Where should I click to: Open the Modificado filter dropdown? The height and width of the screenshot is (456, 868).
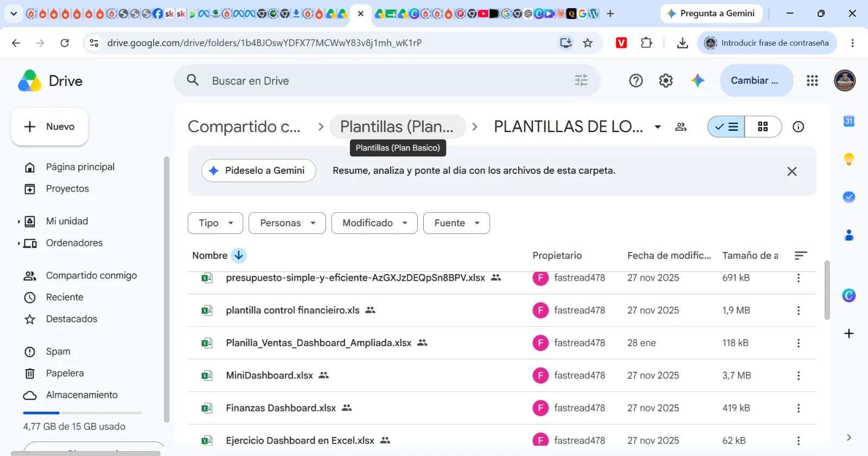(374, 223)
